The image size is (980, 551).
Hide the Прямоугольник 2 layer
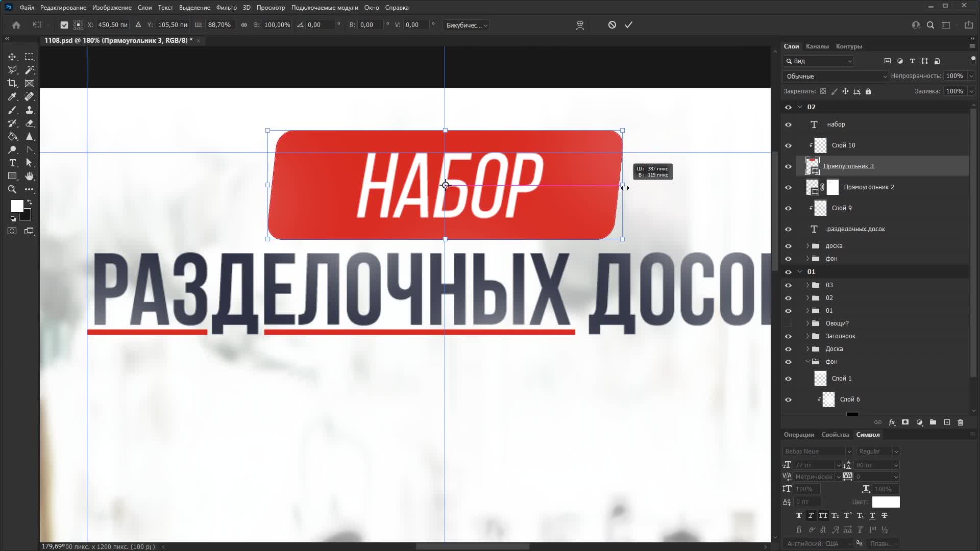(788, 187)
